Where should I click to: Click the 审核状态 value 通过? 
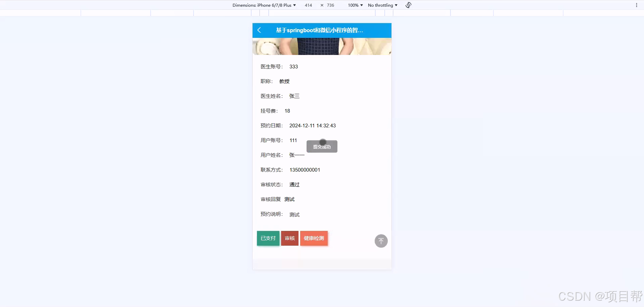(x=294, y=185)
